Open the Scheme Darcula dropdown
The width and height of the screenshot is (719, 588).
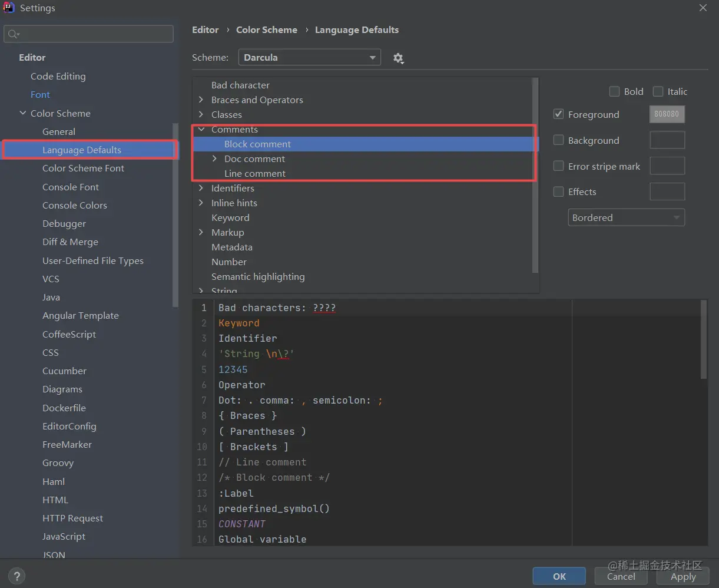point(309,57)
